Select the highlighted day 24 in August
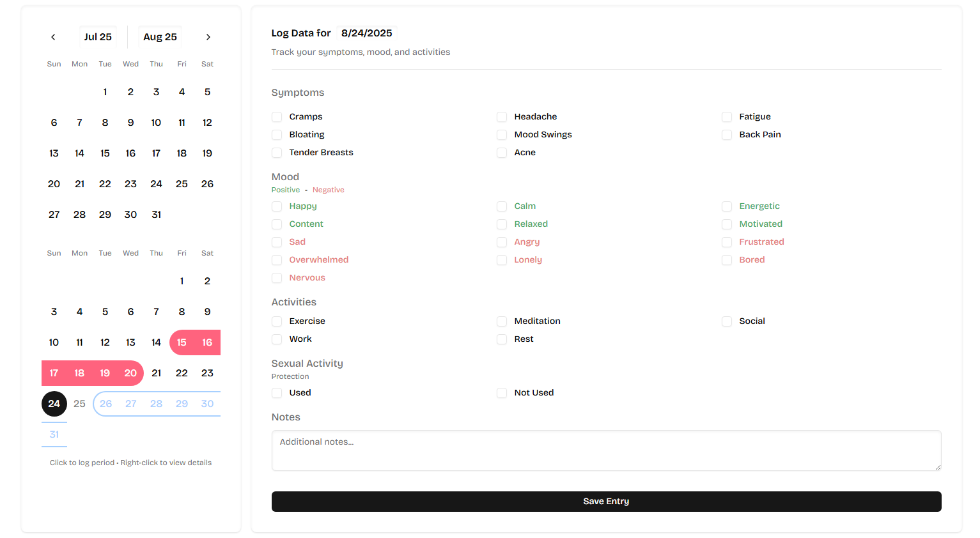 [x=54, y=404]
